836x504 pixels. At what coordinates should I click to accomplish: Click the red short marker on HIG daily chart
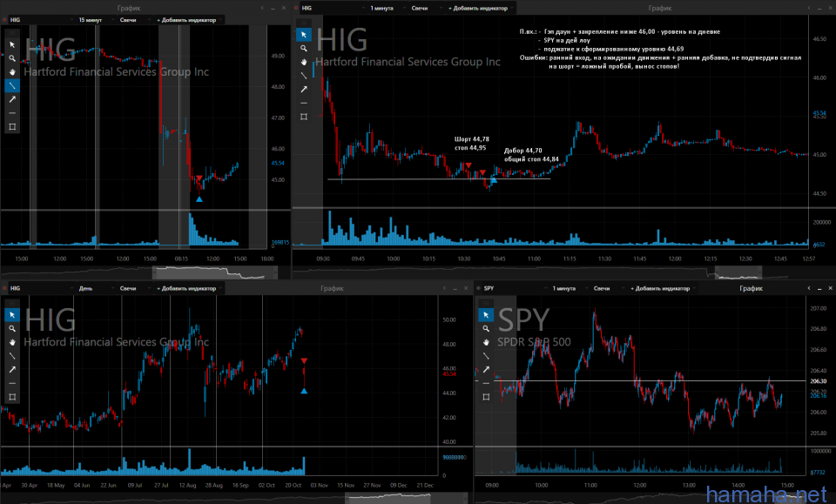(x=304, y=361)
